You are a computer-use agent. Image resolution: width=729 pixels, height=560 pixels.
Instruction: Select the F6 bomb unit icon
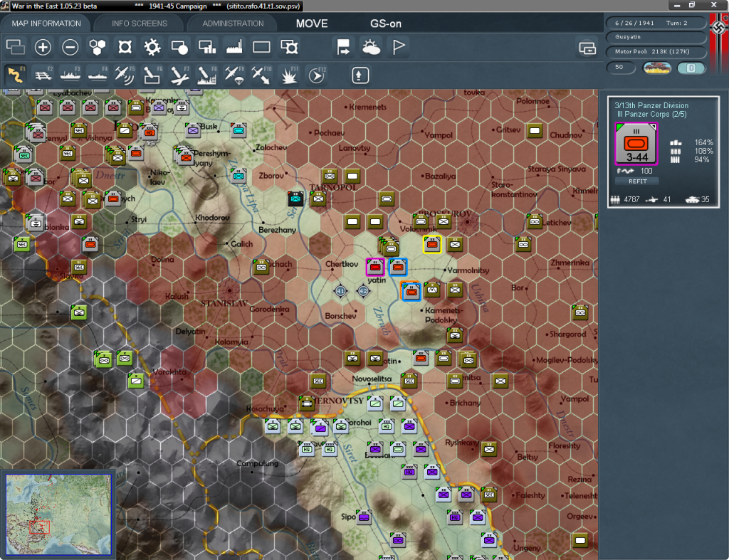pyautogui.click(x=152, y=75)
